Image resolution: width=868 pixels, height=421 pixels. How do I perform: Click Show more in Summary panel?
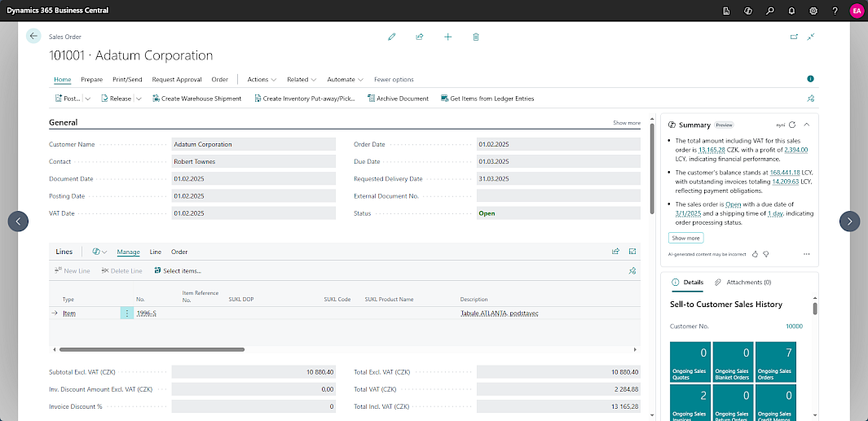685,238
